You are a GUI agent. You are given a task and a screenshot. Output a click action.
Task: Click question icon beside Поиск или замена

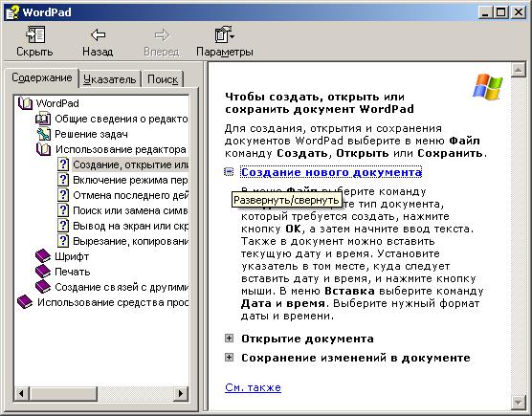63,210
